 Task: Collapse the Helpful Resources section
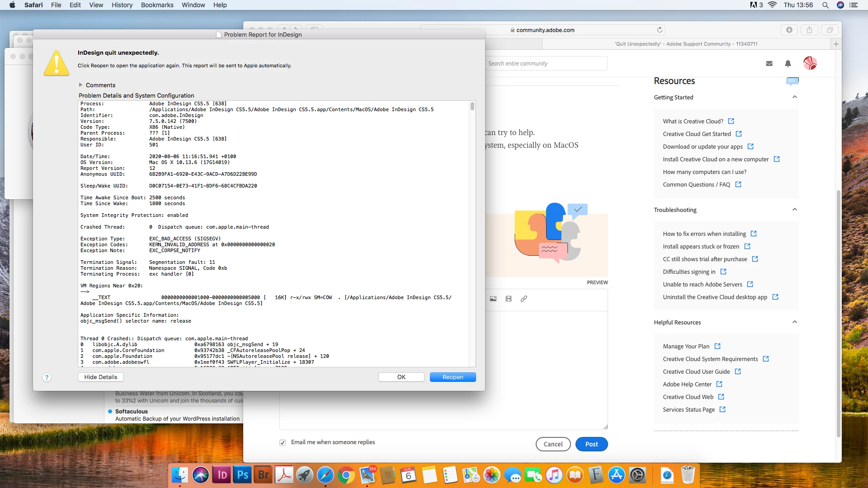[x=794, y=322]
